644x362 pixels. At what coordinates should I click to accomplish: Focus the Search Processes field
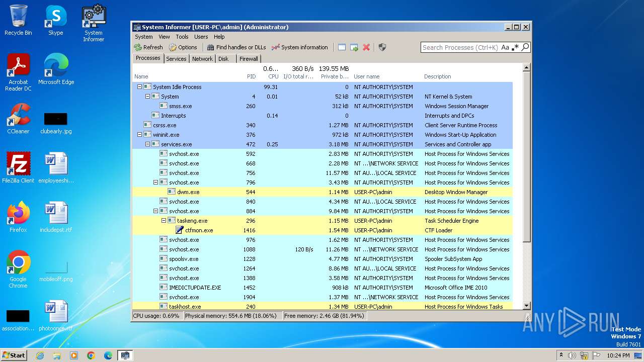pos(460,47)
